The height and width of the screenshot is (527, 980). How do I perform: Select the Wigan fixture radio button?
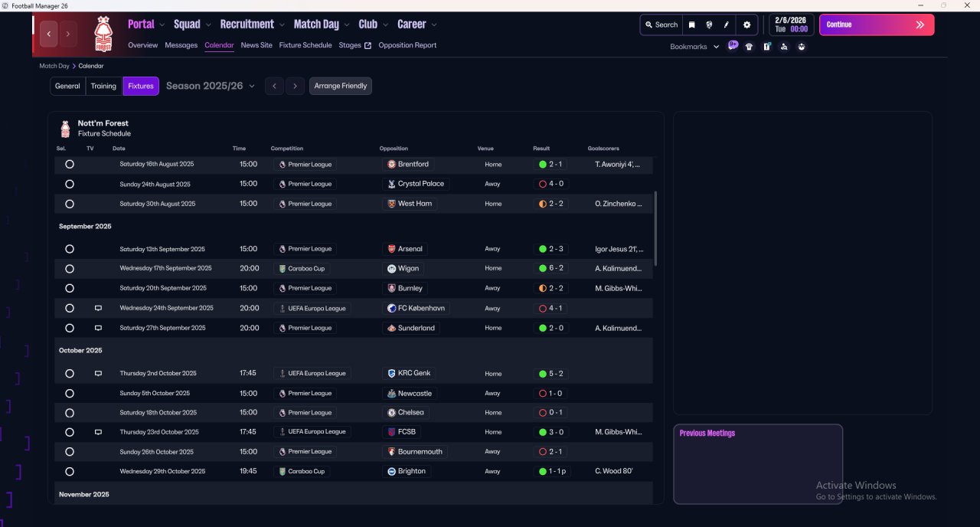tap(70, 269)
